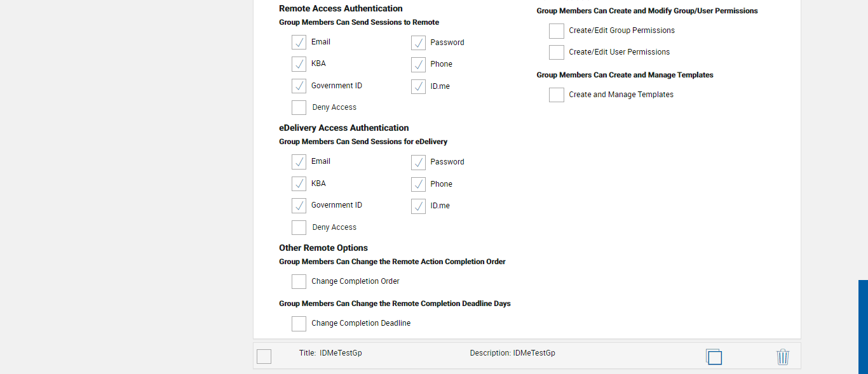The width and height of the screenshot is (868, 374).
Task: Enable the Change Completion Order option
Action: click(x=299, y=281)
